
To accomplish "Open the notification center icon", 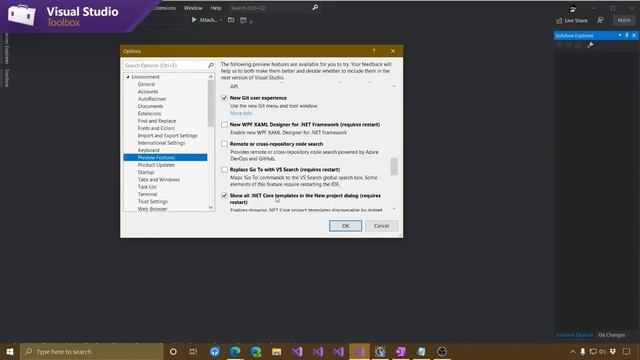I will (x=626, y=351).
